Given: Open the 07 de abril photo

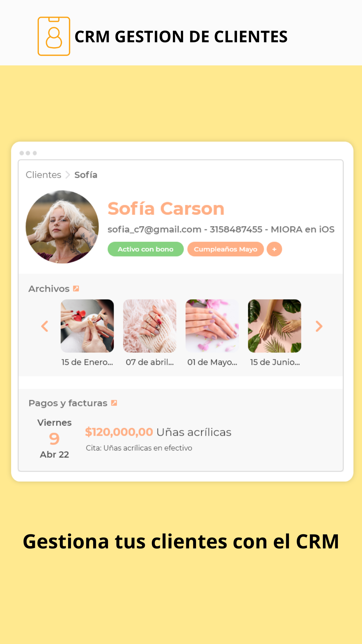Looking at the screenshot, I should pos(150,326).
